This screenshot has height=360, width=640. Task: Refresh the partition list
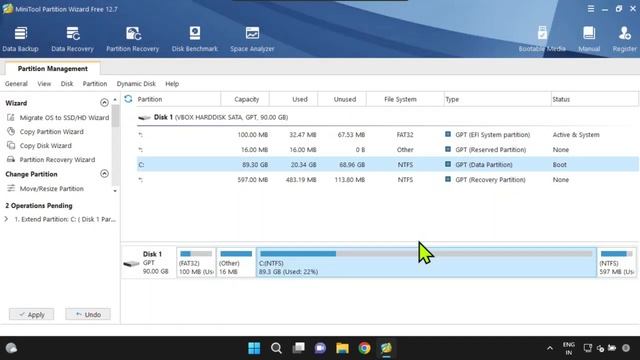click(128, 99)
